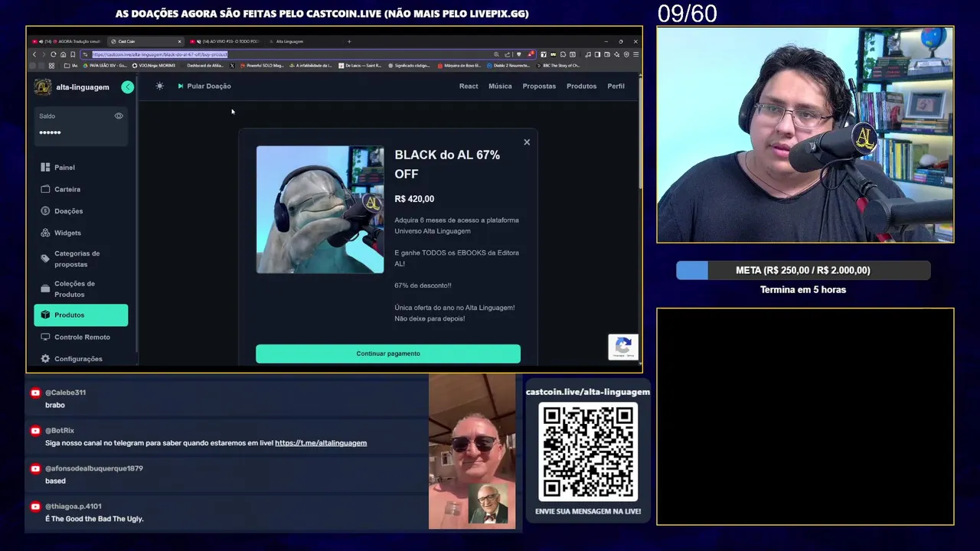Open Música in top navigation

[500, 86]
